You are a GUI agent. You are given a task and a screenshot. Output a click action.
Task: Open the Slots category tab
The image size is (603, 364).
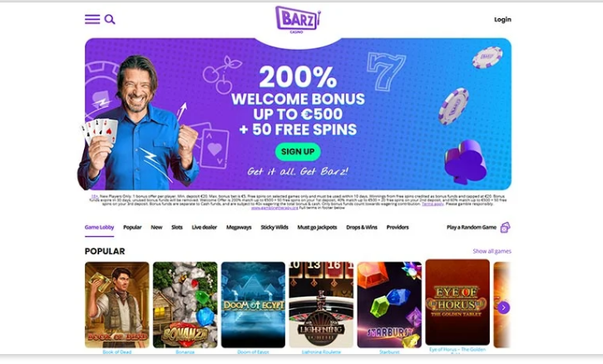click(177, 227)
